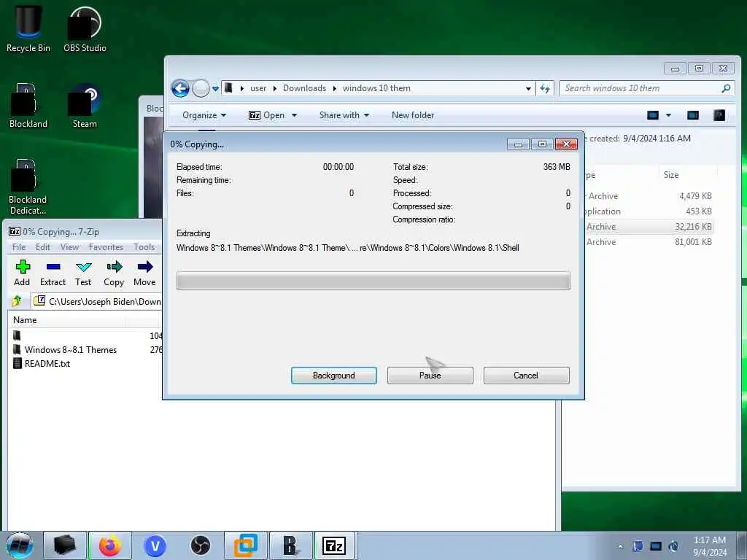Pause the extraction
747x560 pixels.
(430, 376)
